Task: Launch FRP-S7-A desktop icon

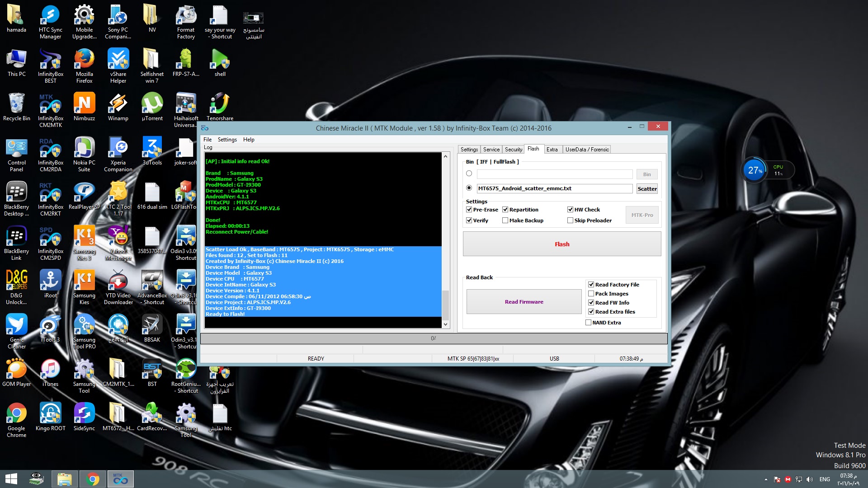Action: (186, 63)
